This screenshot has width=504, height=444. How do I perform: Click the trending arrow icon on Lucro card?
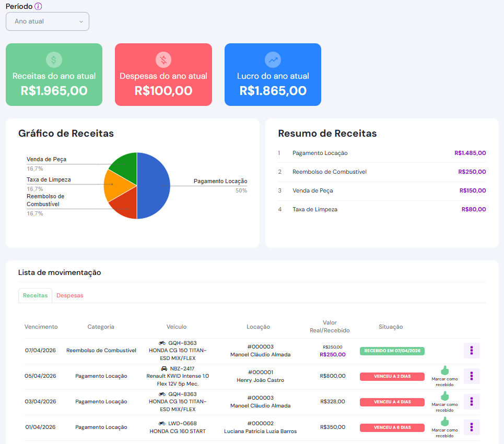273,59
